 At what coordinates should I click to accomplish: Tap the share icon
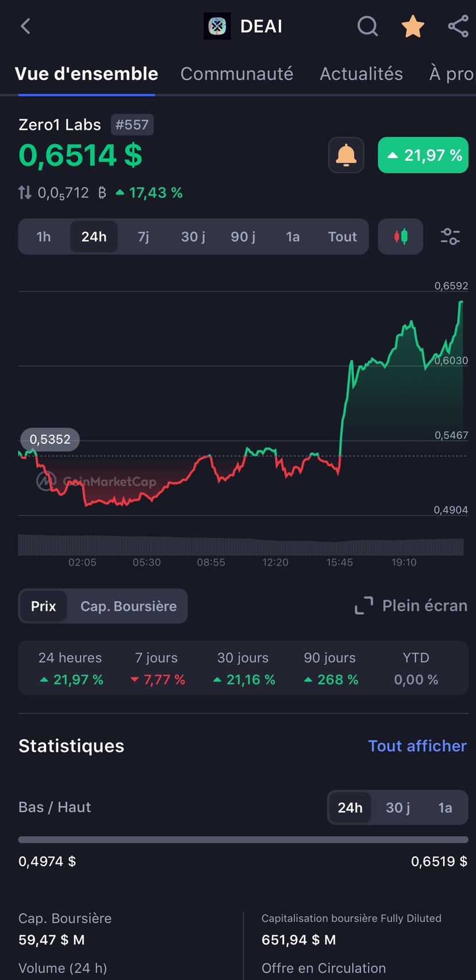click(458, 26)
